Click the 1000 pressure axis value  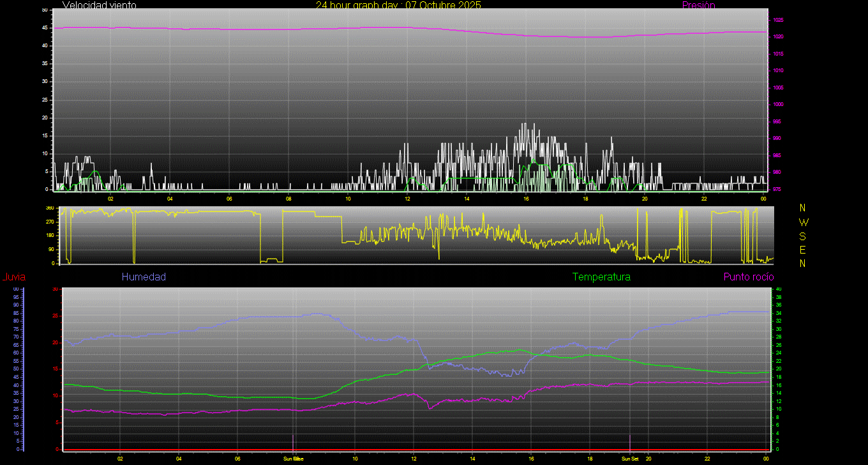(779, 105)
